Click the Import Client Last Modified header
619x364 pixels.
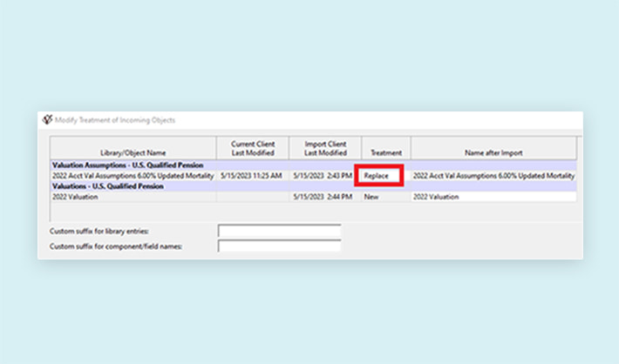pos(325,148)
